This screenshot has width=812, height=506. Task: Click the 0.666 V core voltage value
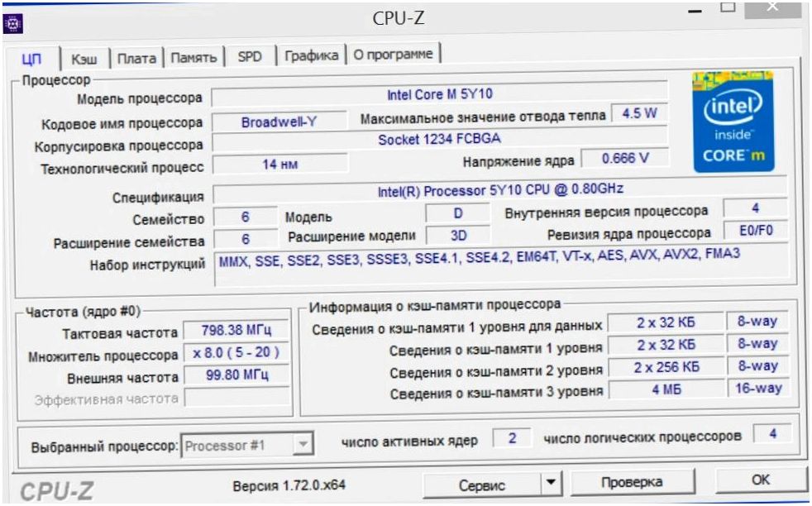click(624, 158)
